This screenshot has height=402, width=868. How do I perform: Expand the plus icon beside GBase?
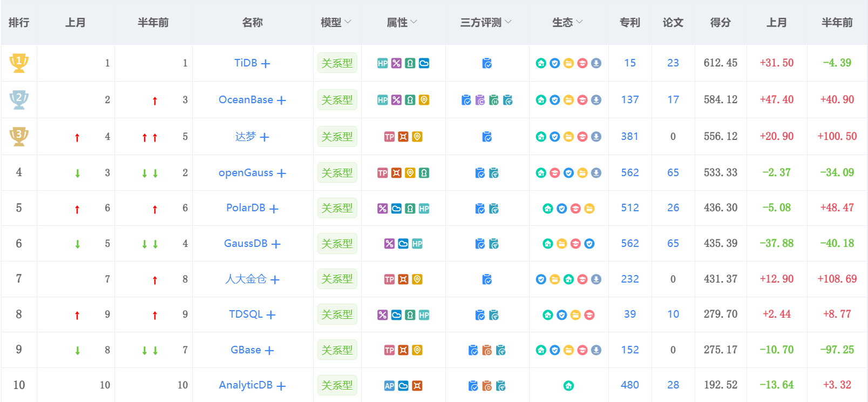pyautogui.click(x=269, y=351)
